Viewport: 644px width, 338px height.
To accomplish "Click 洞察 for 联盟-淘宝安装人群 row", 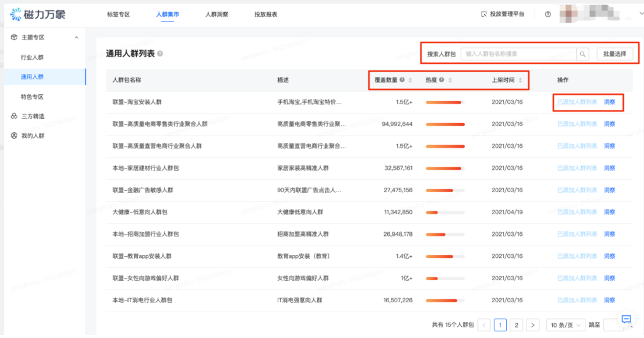I will tap(610, 102).
